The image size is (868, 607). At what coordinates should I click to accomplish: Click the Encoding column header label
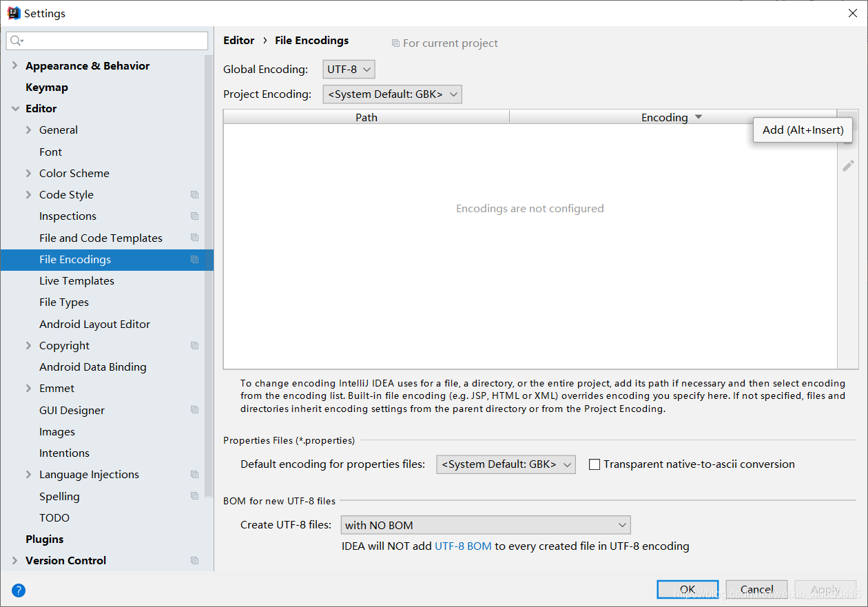[664, 117]
